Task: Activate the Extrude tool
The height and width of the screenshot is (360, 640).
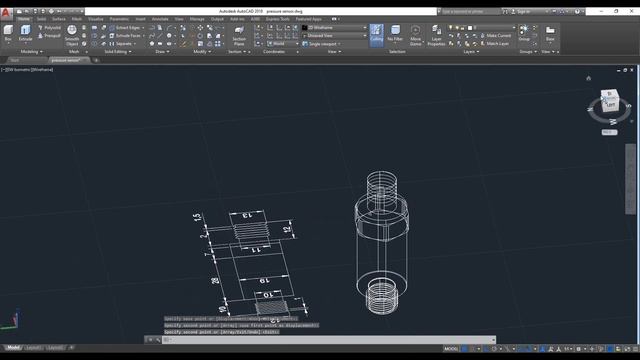Action: click(x=25, y=33)
